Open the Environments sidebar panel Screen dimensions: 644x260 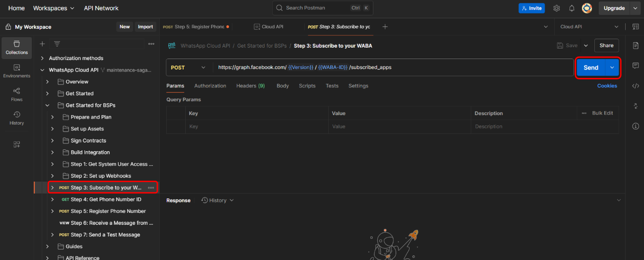(x=16, y=71)
